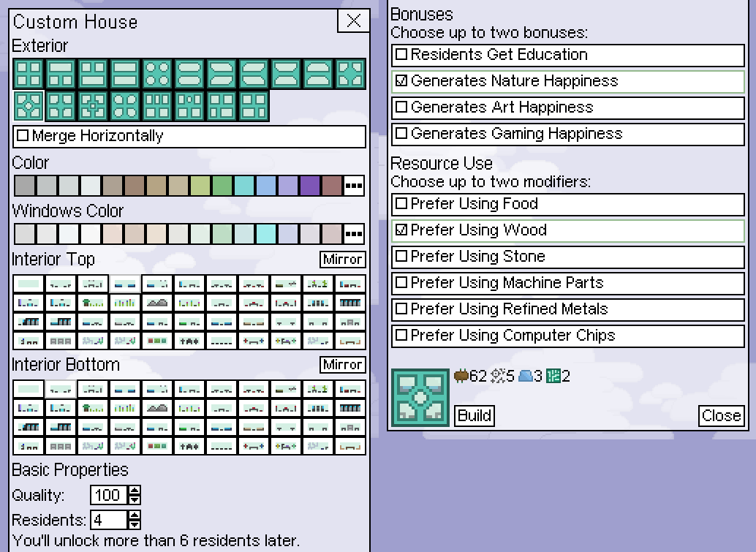This screenshot has width=756, height=552.
Task: Uncheck Generates Nature Happiness bonus
Action: click(401, 81)
